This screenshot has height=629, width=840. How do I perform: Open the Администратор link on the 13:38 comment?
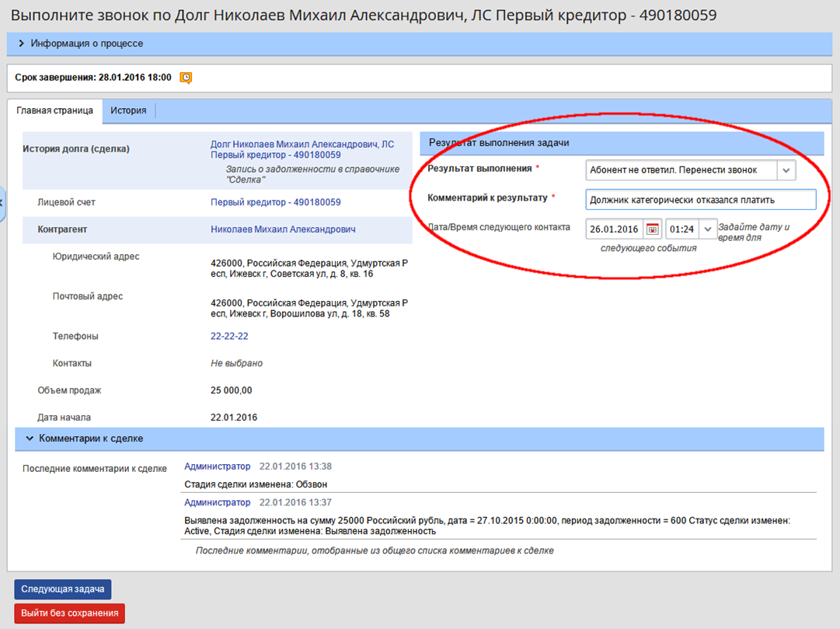pyautogui.click(x=217, y=467)
